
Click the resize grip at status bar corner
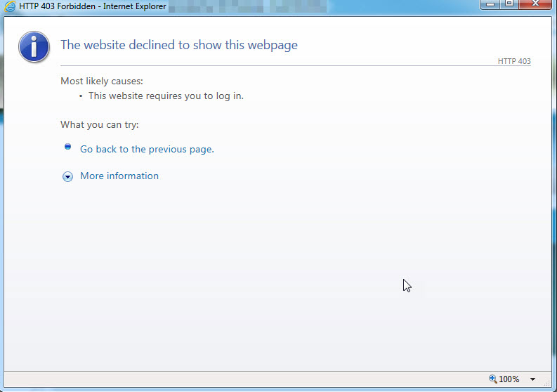(x=547, y=383)
